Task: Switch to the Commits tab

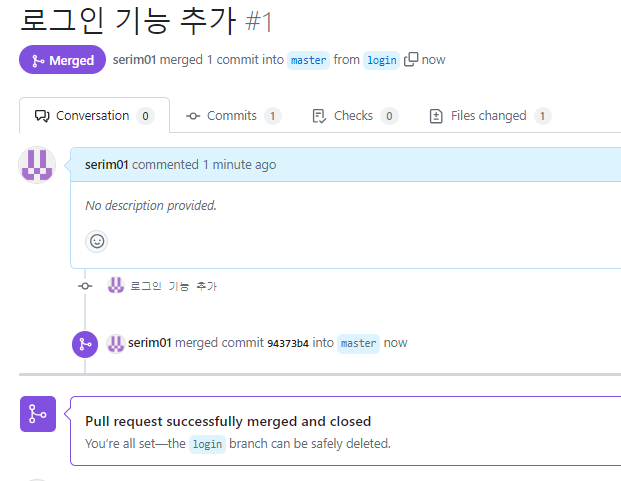Action: 233,116
